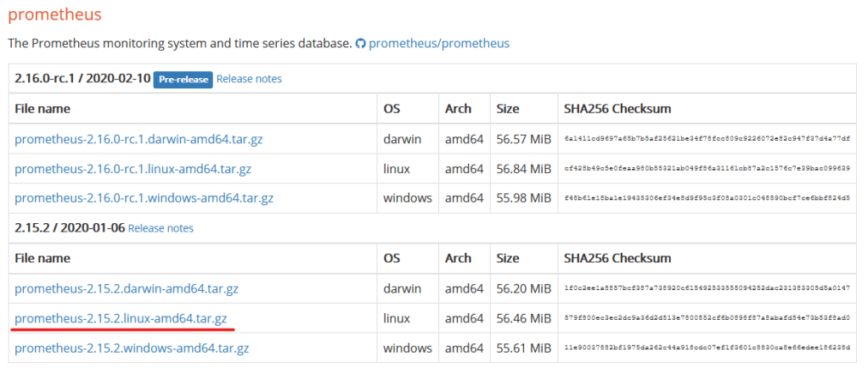Click the orange prometheus section heading
The image size is (868, 380).
click(54, 14)
